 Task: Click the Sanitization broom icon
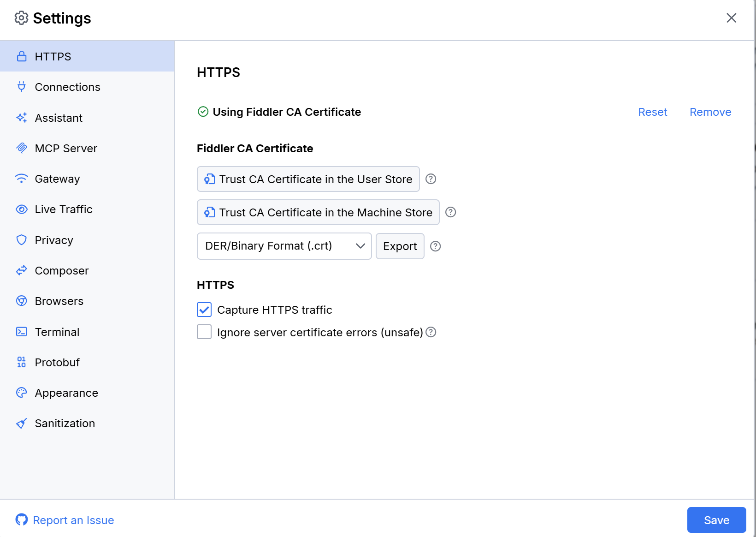coord(22,423)
